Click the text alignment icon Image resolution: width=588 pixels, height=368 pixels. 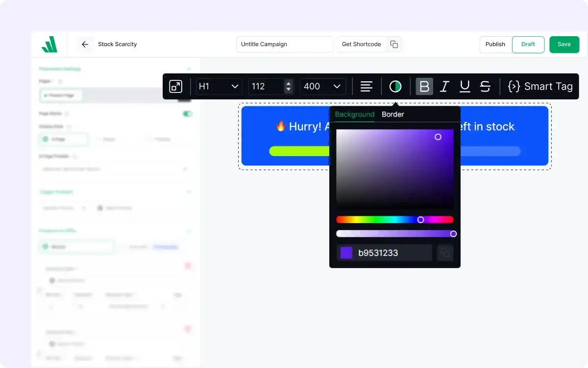point(366,86)
